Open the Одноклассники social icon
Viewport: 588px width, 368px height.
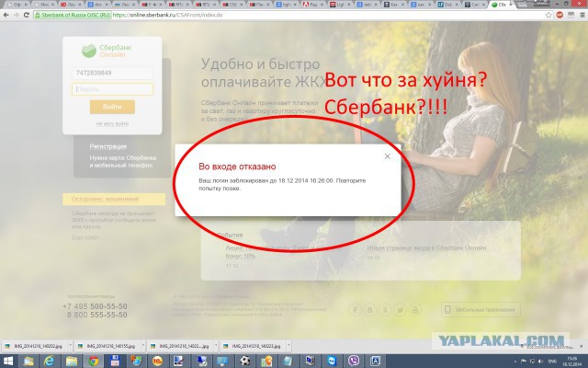point(385,310)
